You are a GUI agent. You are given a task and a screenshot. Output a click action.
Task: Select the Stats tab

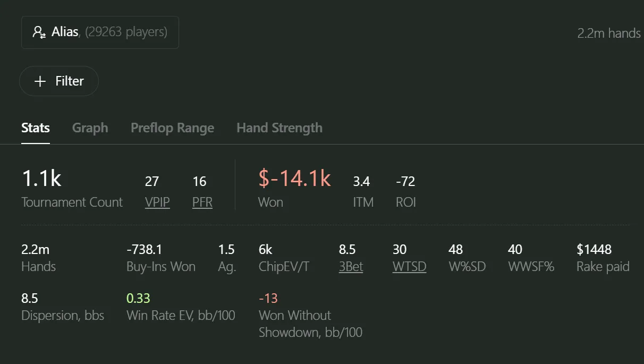[x=36, y=128]
